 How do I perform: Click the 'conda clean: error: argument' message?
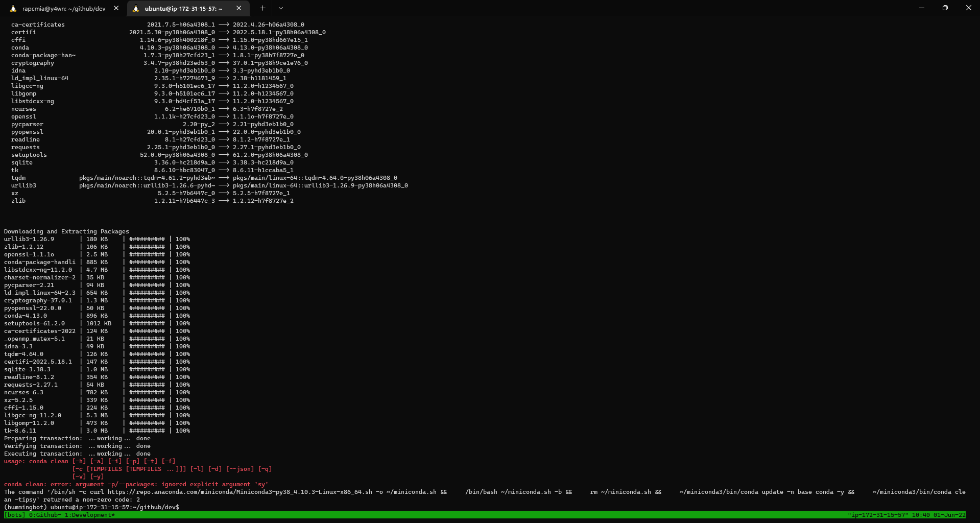click(136, 484)
